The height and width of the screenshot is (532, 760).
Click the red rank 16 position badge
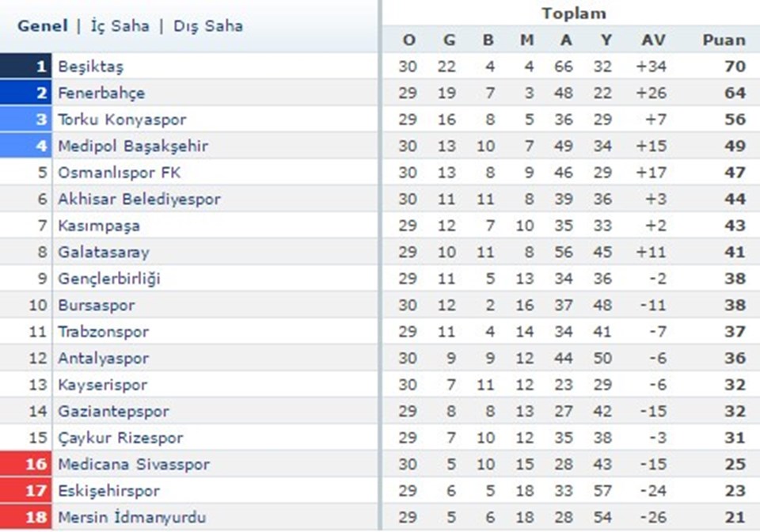tap(25, 464)
